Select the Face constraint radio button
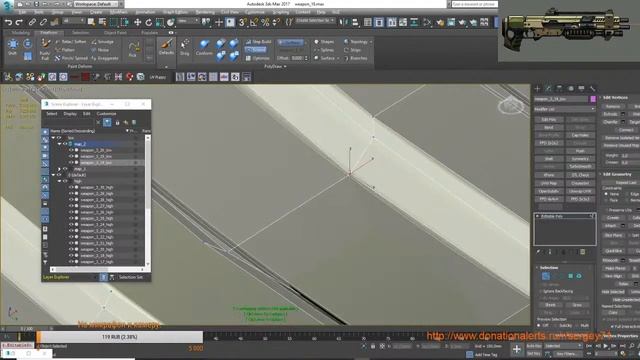Image resolution: width=640 pixels, height=360 pixels. point(606,200)
